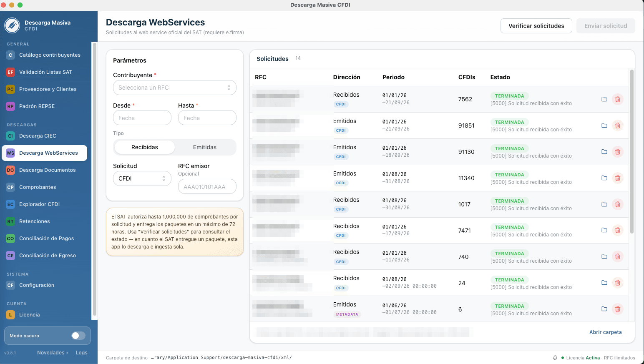Click the Hasta date field
This screenshot has width=644, height=364.
(207, 118)
